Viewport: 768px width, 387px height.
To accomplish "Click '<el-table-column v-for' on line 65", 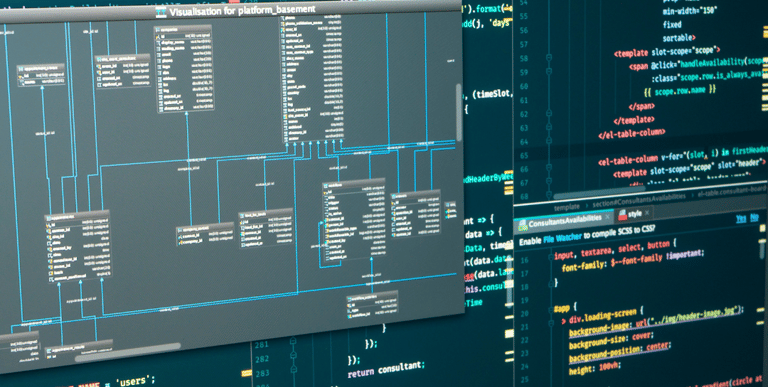I will coord(640,160).
